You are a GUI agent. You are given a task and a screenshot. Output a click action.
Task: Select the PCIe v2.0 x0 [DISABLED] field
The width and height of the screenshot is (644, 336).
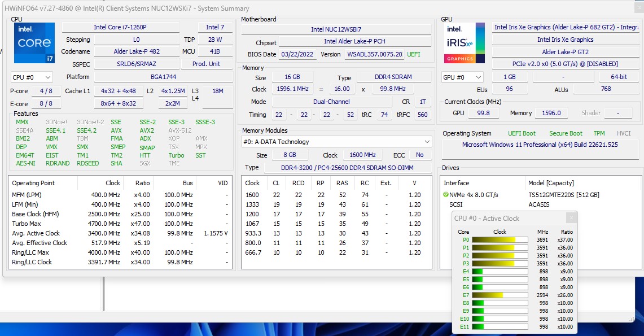[566, 64]
